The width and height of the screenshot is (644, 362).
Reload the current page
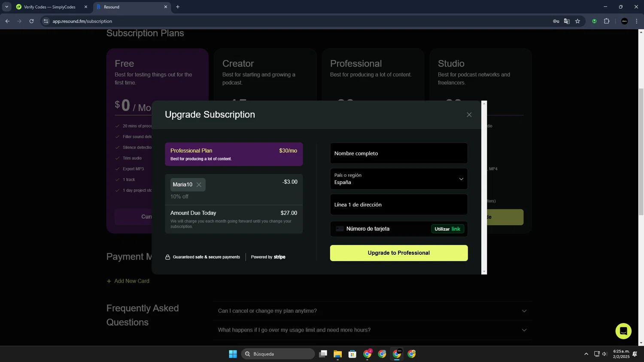click(31, 21)
